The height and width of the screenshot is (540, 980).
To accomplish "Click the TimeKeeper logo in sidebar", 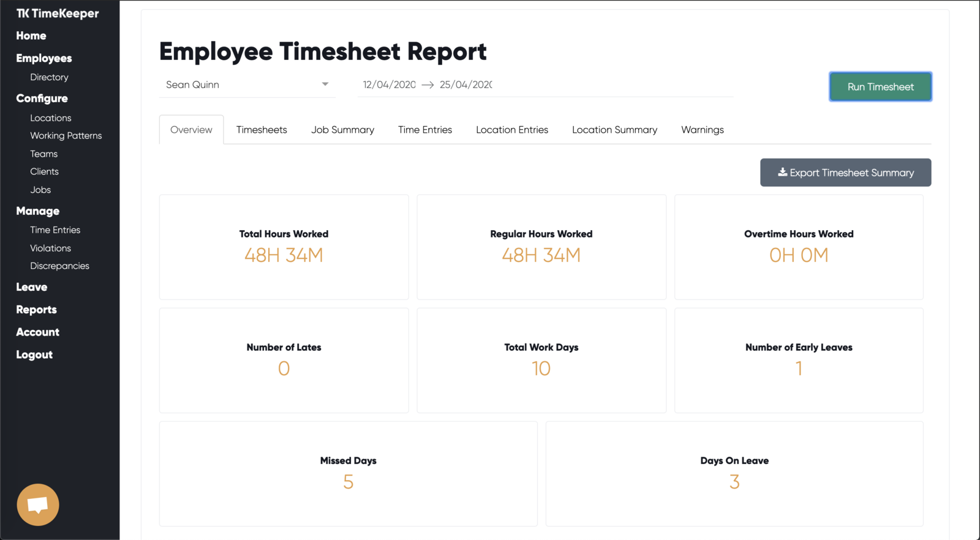I will coord(58,13).
